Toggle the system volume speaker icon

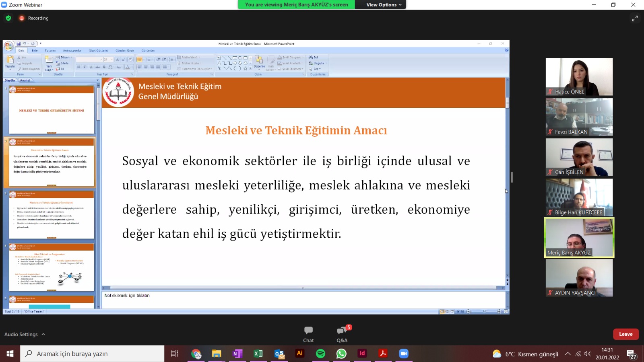(x=588, y=354)
